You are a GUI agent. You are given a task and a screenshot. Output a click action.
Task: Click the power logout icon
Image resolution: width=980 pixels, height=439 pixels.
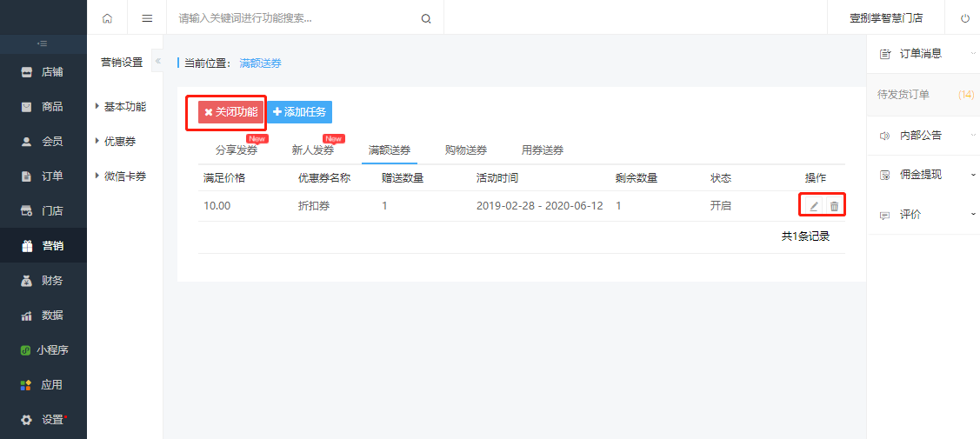pyautogui.click(x=965, y=18)
